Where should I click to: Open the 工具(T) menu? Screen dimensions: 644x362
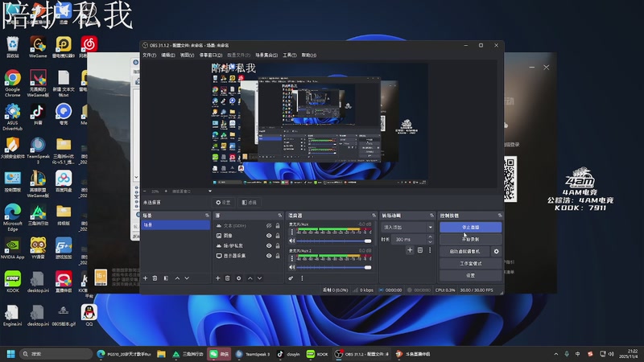coord(290,56)
